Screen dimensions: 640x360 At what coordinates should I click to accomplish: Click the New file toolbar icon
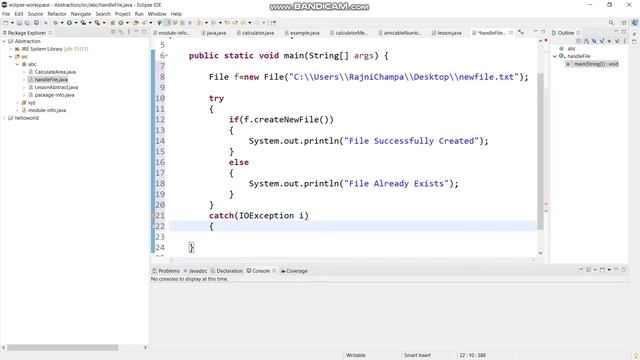tap(5, 23)
